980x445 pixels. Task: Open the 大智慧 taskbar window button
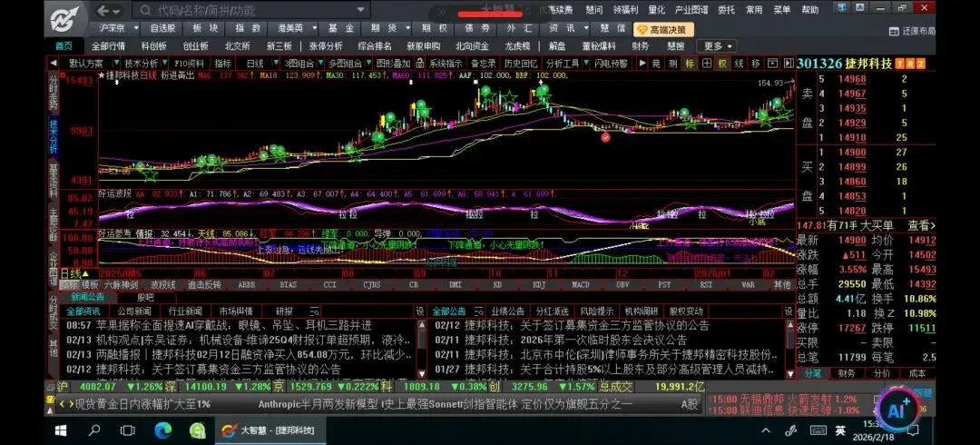pyautogui.click(x=269, y=430)
